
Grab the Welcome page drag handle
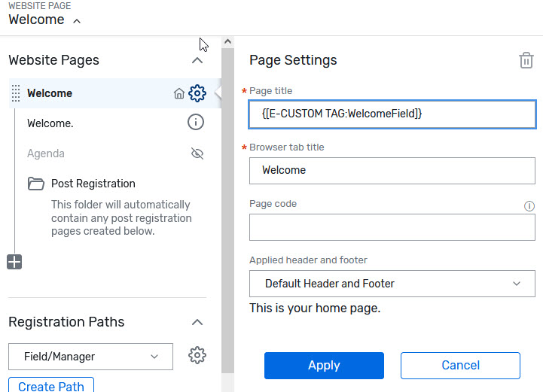click(16, 93)
